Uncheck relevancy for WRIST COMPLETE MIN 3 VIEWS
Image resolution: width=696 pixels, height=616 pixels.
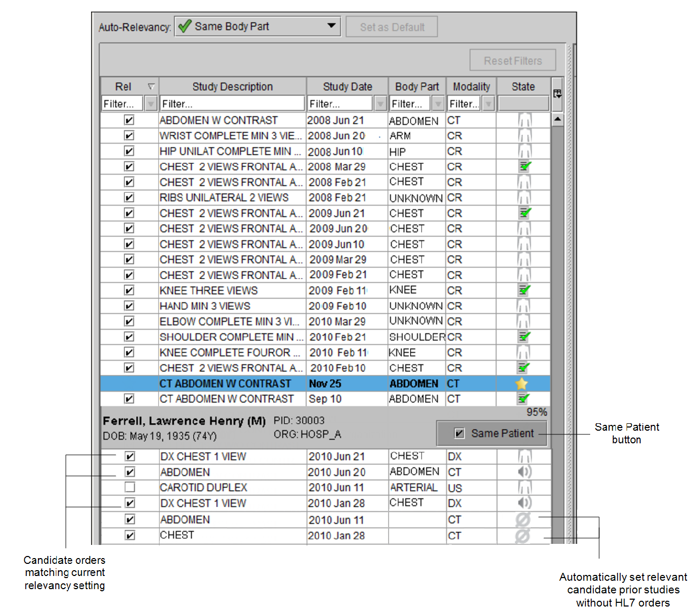[129, 136]
